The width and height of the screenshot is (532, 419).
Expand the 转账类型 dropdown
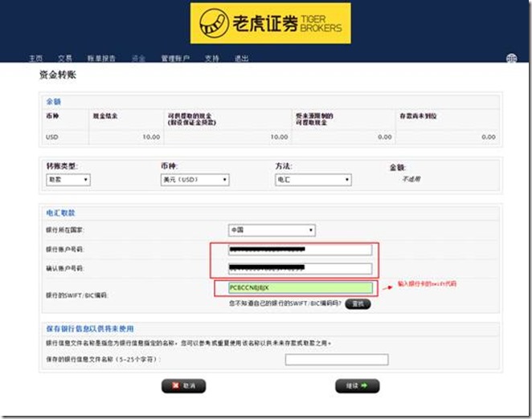pyautogui.click(x=68, y=180)
